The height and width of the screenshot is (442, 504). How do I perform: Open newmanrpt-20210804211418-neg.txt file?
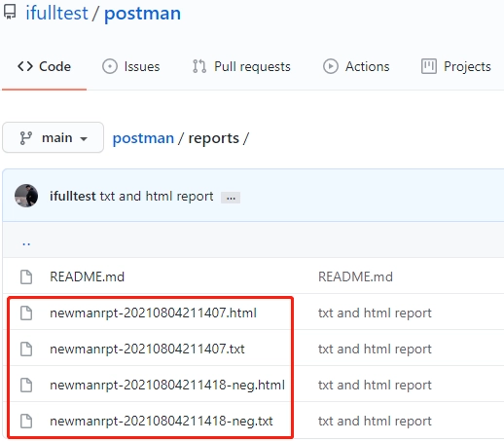pos(162,421)
